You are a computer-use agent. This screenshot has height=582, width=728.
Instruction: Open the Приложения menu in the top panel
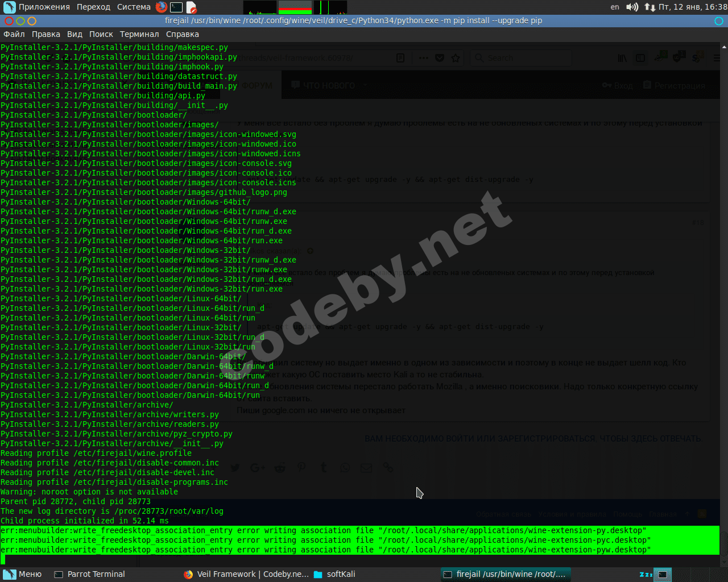37,7
